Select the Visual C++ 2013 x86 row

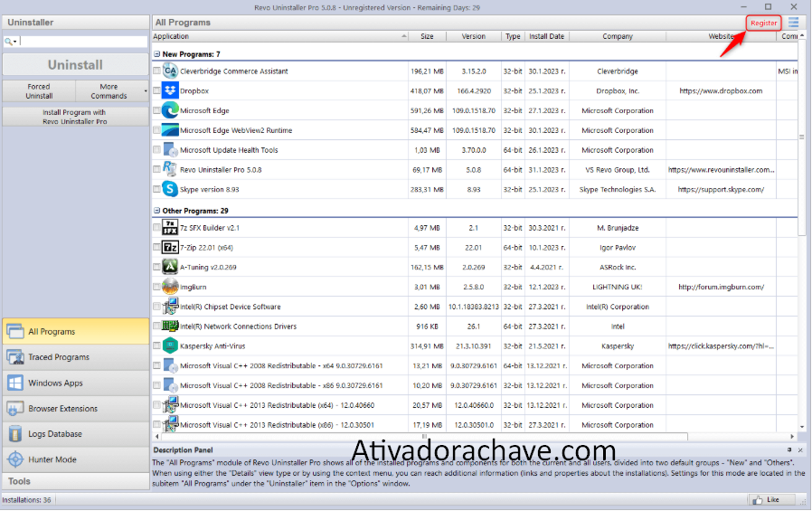click(x=475, y=424)
